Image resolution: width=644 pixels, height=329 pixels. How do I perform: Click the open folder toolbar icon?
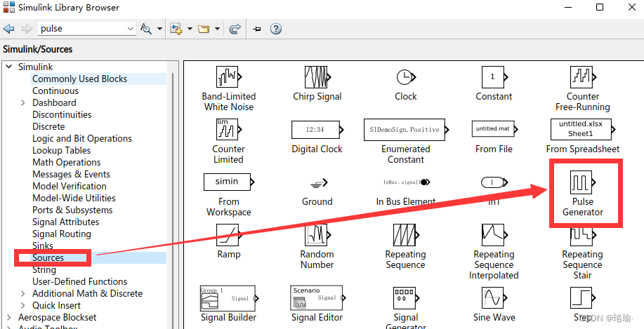(x=204, y=29)
